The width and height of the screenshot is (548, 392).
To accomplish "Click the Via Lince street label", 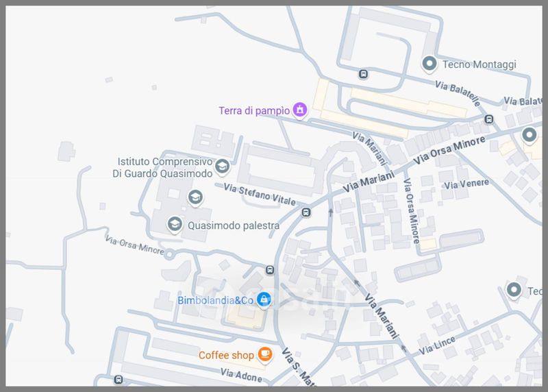I will 437,345.
